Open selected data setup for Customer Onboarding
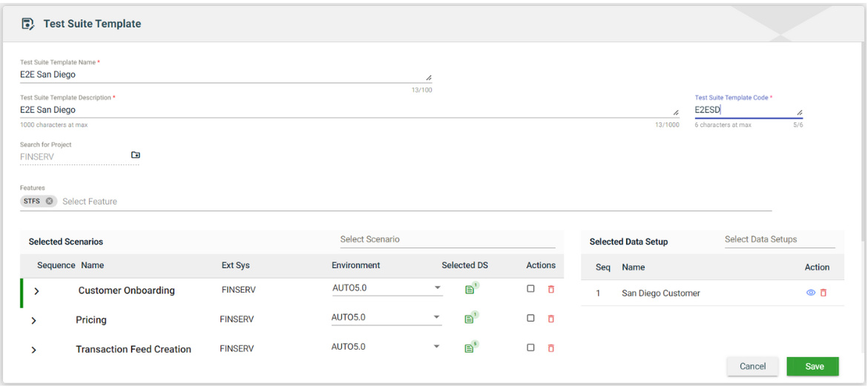868x389 pixels. (x=470, y=290)
